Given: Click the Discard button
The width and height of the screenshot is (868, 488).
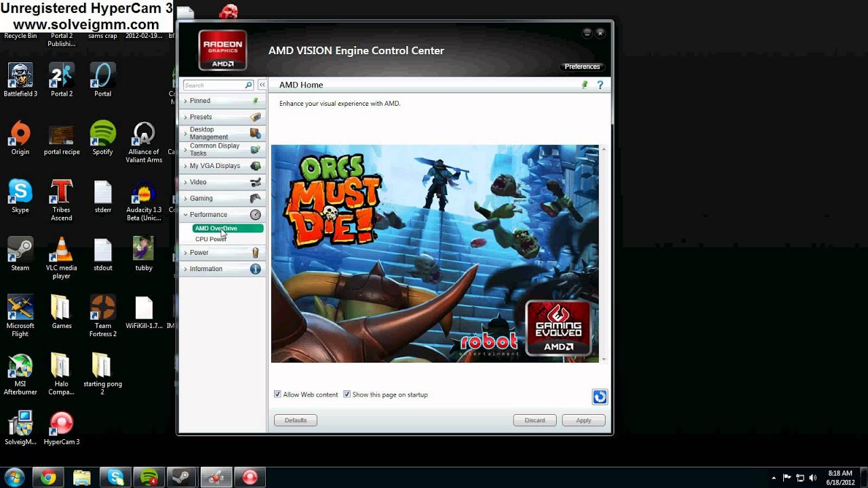Looking at the screenshot, I should point(534,420).
